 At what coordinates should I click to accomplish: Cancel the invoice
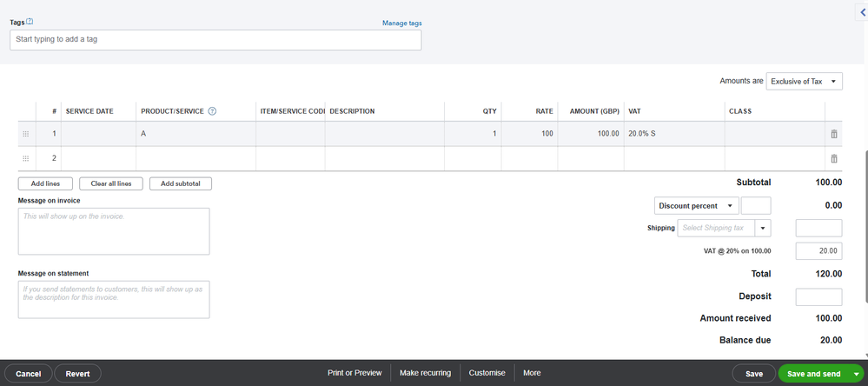(28, 374)
